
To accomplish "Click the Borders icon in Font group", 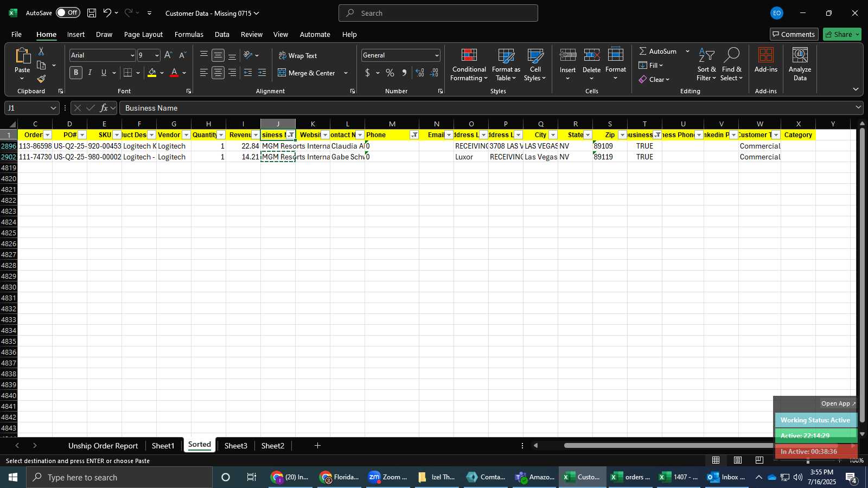I will [127, 73].
